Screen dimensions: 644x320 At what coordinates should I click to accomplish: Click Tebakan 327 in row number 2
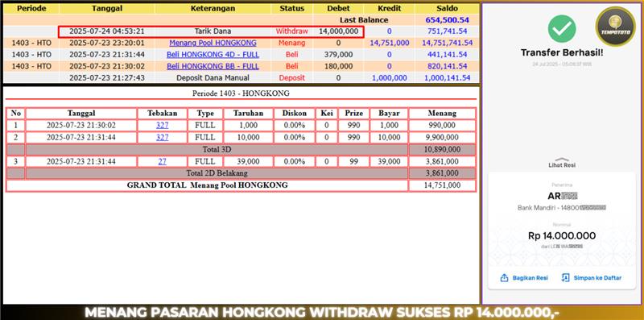163,137
